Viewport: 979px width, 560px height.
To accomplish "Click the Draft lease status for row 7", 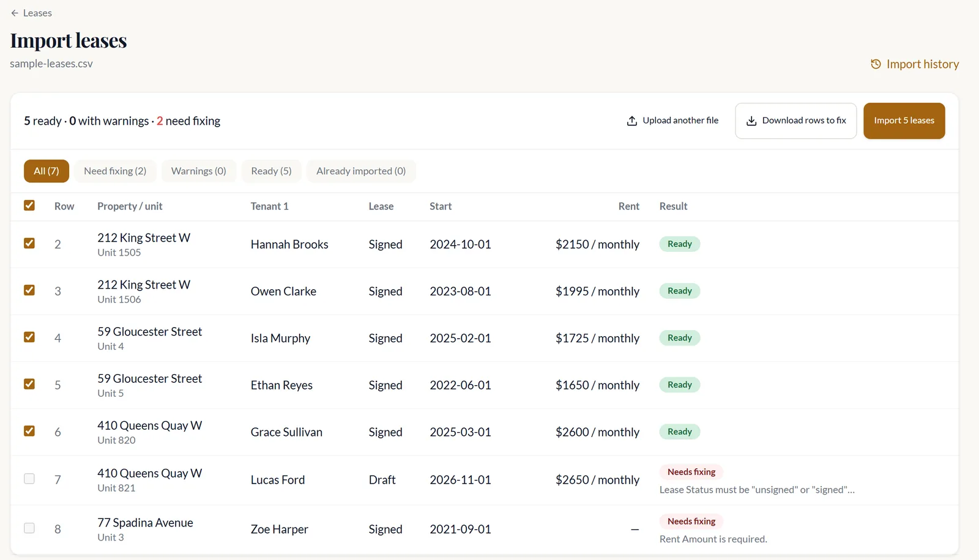I will click(x=382, y=480).
